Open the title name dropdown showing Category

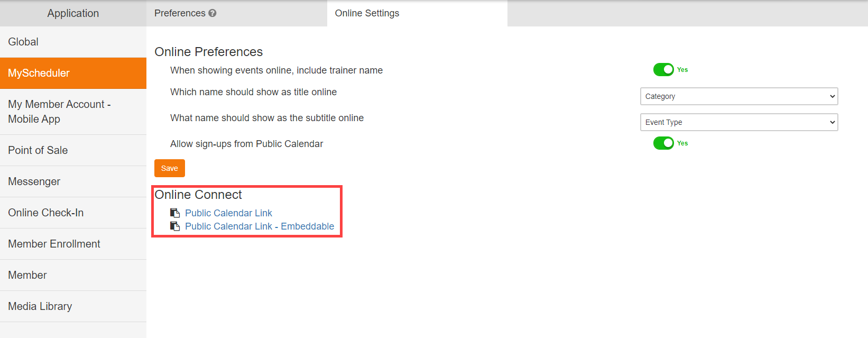coord(739,96)
